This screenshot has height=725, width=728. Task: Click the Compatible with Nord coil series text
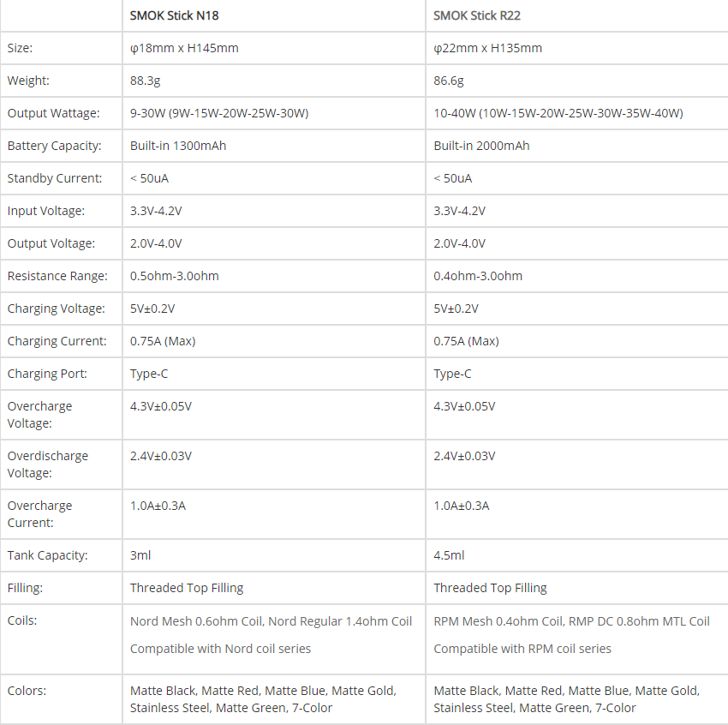[x=220, y=649]
